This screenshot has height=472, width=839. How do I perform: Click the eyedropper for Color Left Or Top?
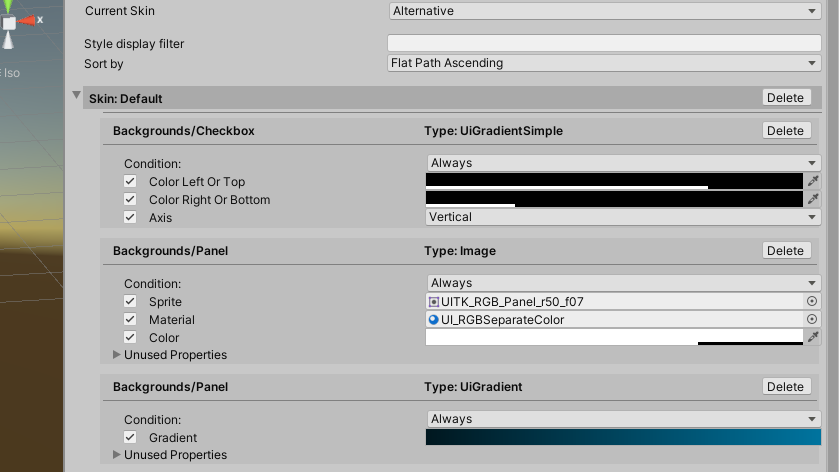click(x=813, y=181)
